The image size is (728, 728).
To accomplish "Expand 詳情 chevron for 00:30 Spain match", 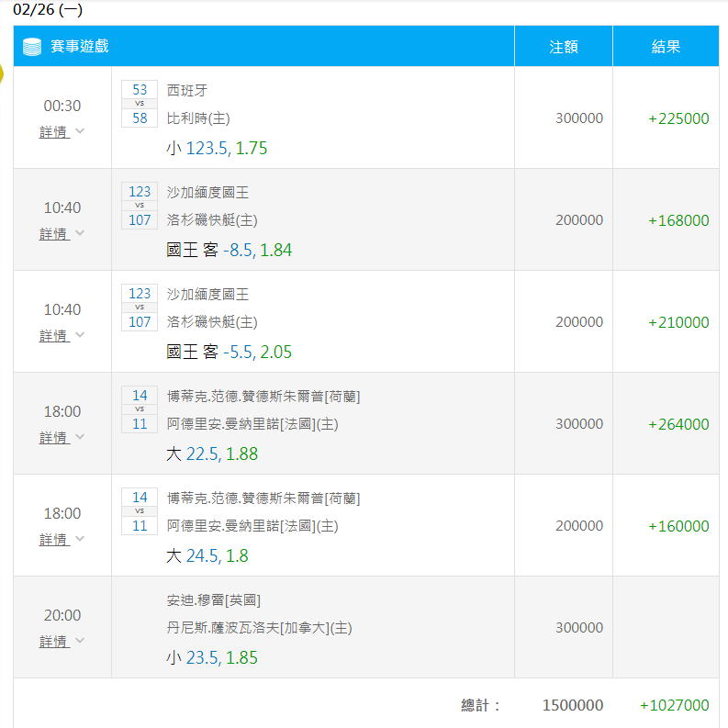I will click(80, 131).
